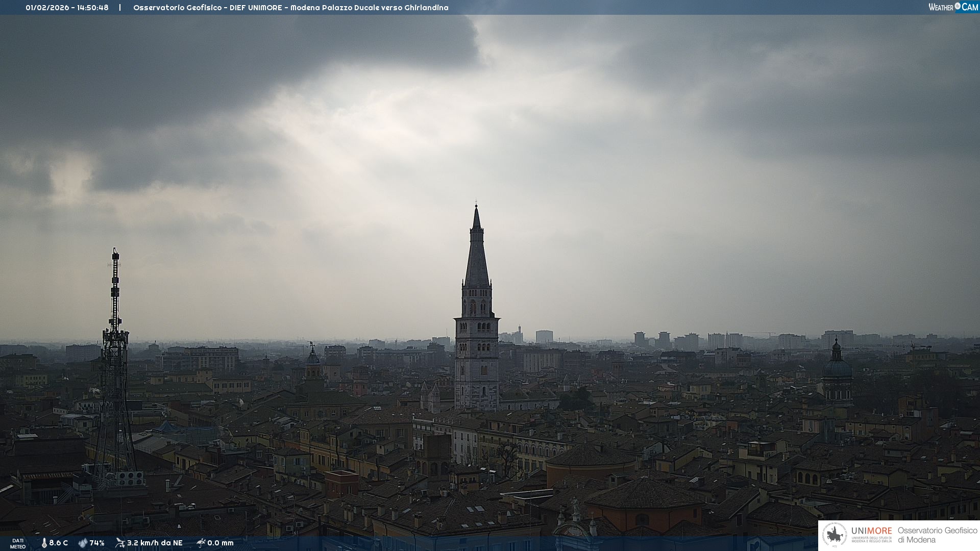980x551 pixels.
Task: Click the WeatherCam logo
Action: [x=953, y=7]
